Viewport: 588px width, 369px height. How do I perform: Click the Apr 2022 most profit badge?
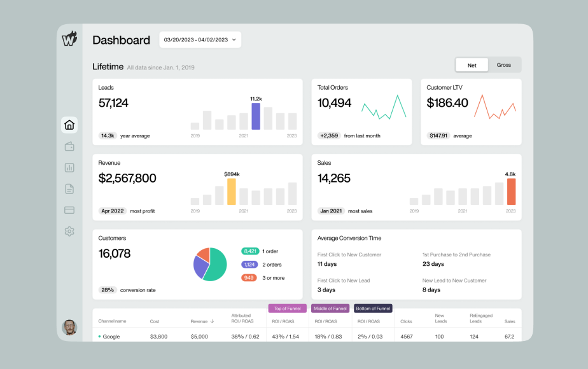tap(113, 211)
